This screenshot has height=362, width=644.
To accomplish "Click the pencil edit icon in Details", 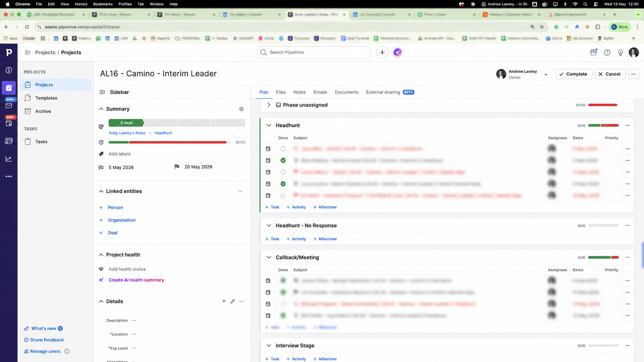I will [233, 301].
